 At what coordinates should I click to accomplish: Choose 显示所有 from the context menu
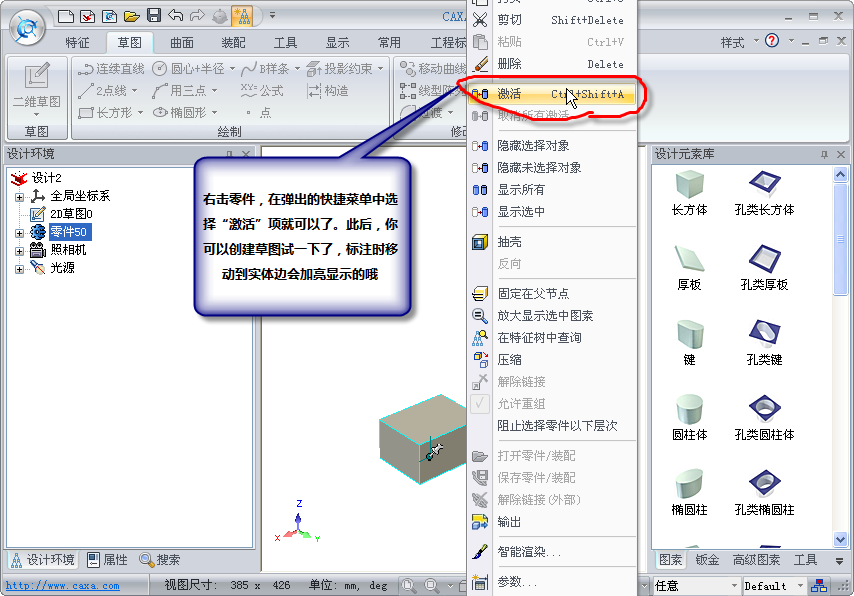point(552,190)
